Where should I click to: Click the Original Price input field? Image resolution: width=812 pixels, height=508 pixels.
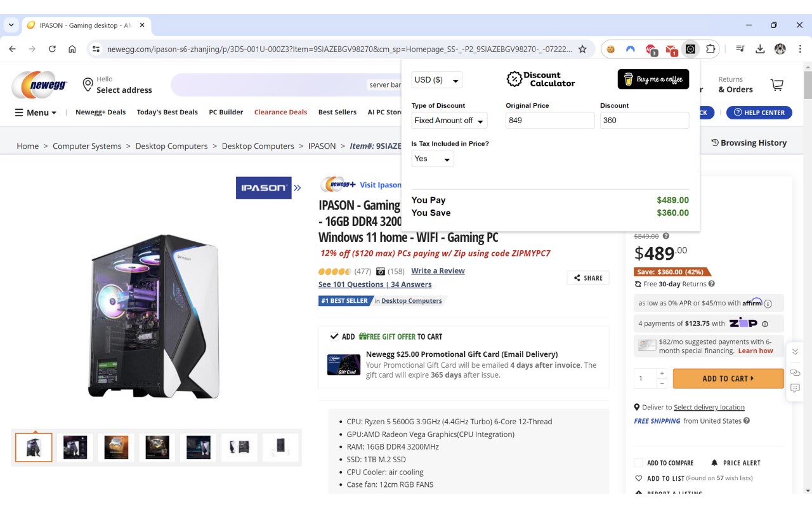click(x=550, y=121)
